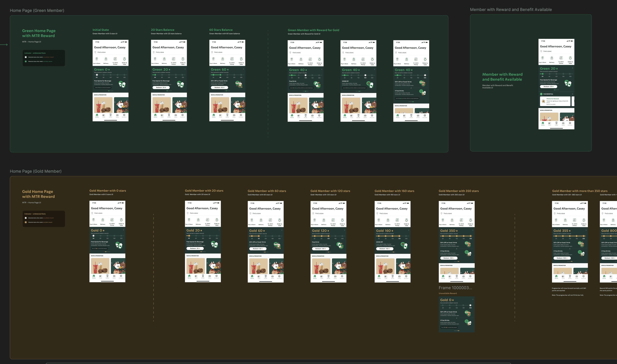
Task: Expand the YOUR BENEFIT(S) chevron arrow
Action: click(572, 94)
